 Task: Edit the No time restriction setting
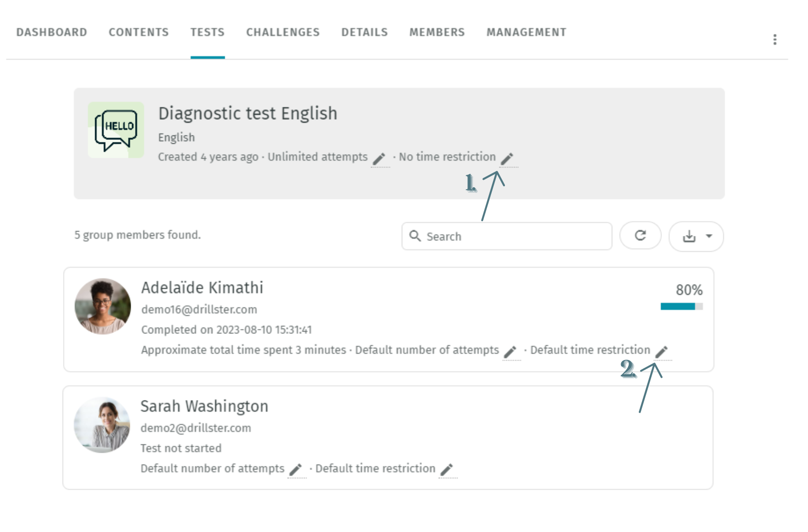coord(508,159)
